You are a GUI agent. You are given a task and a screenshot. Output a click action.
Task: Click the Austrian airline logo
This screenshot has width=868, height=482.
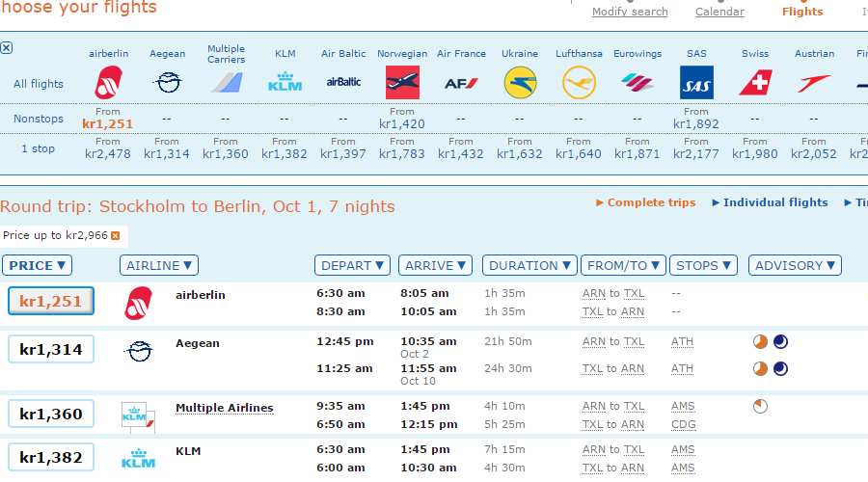pos(814,84)
